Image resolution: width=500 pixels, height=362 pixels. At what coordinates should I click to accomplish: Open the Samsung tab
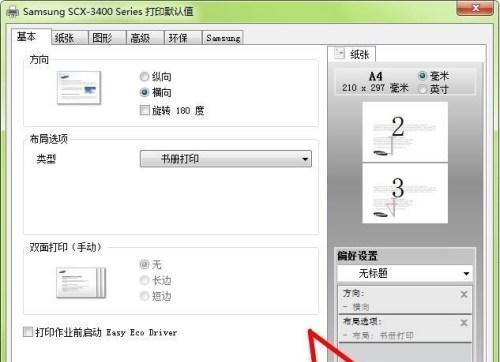[x=223, y=38]
